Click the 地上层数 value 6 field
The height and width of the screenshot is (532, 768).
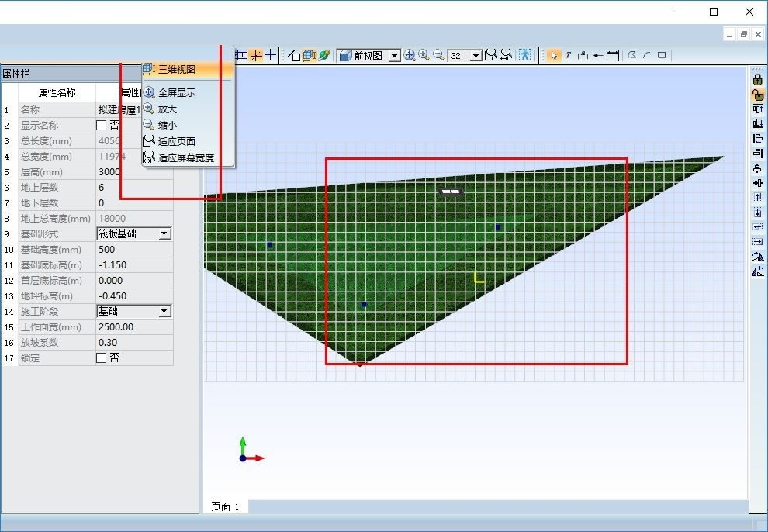pyautogui.click(x=134, y=188)
